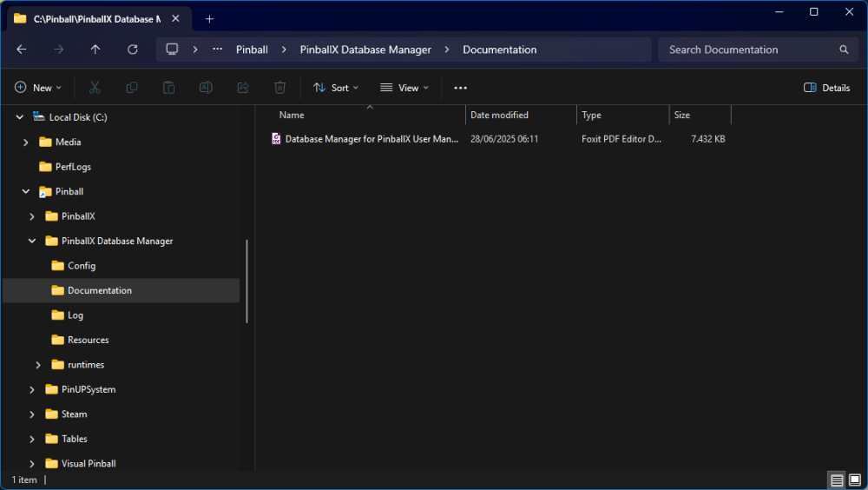Expand the Visual Pinball folder node
Viewport: 868px width, 490px height.
pos(31,463)
